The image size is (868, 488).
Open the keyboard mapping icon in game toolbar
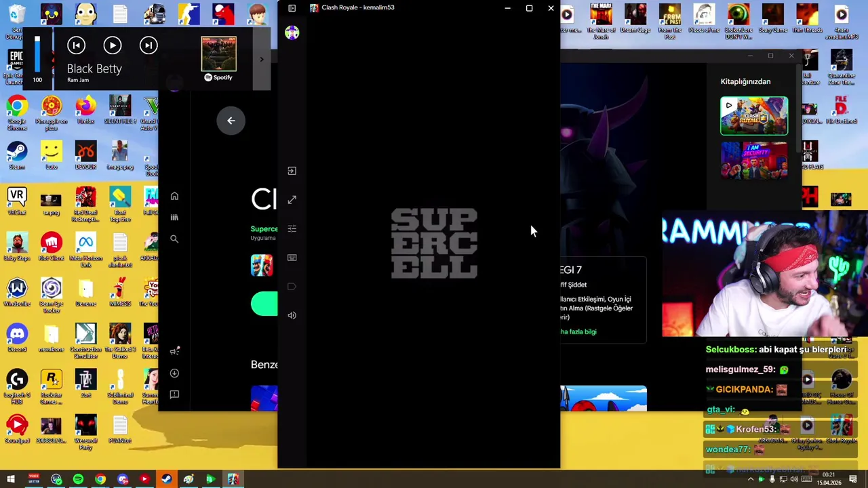pos(292,258)
